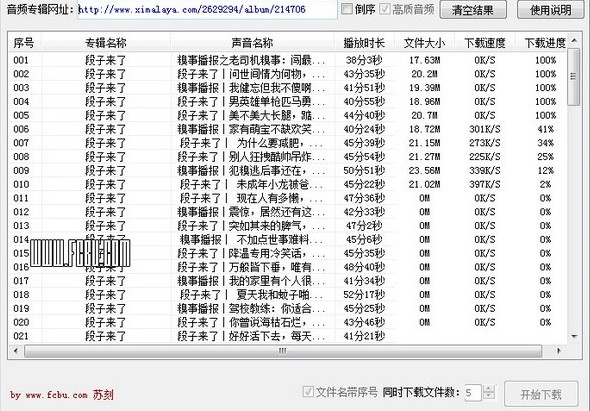Click the horizontal scrollbar right arrow

click(x=559, y=351)
